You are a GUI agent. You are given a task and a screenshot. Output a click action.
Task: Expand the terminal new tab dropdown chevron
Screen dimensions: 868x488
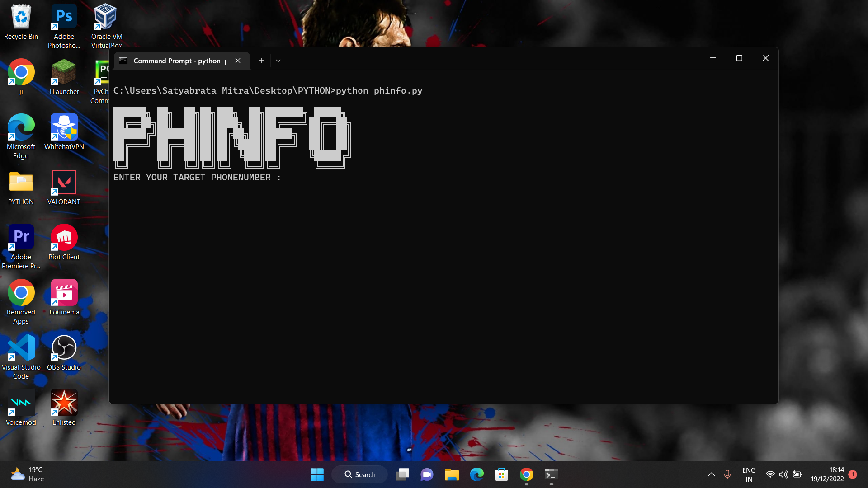(278, 61)
